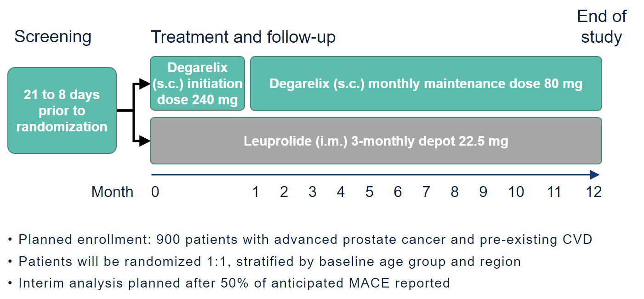
Task: Click the lower arrowhead pointing to Leuprolide
Action: pos(145,141)
